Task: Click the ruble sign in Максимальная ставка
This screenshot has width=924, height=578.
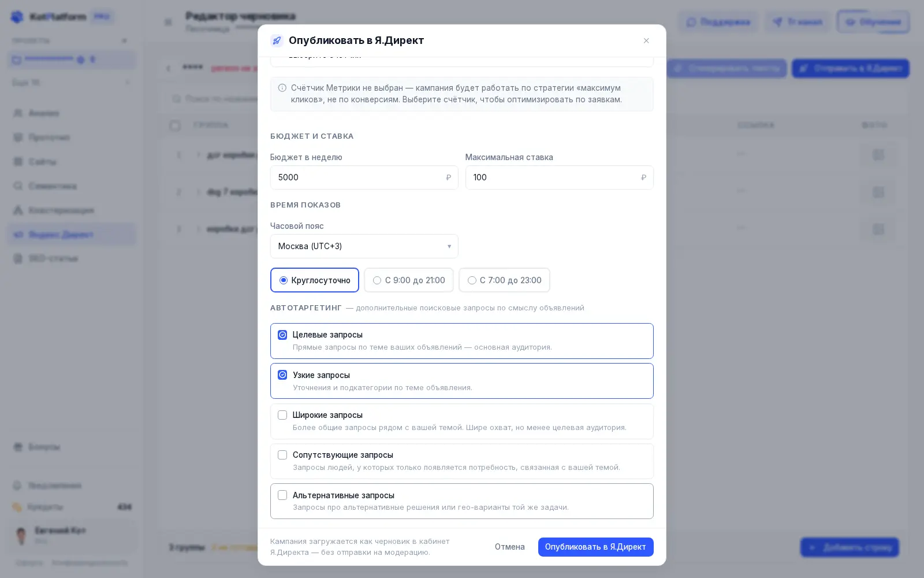Action: pos(643,177)
